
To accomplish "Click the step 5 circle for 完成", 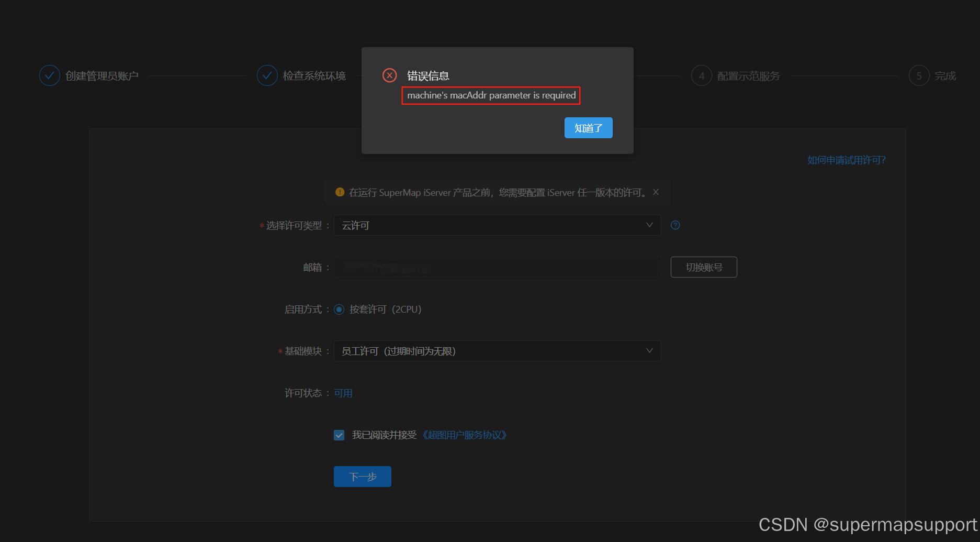I will click(919, 75).
